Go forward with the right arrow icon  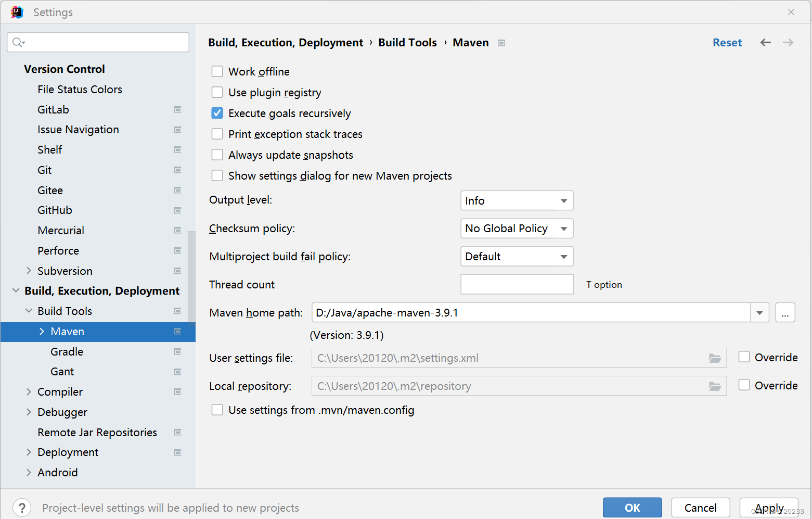[x=788, y=43]
